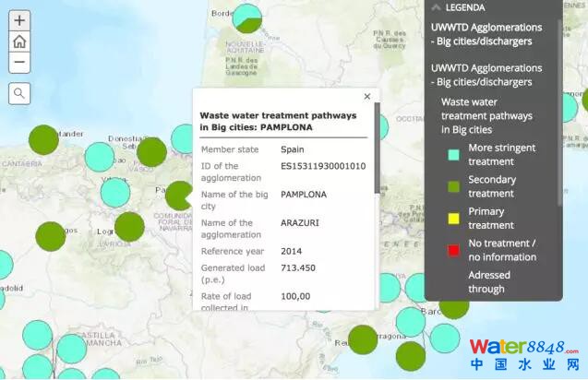Click the Bordeaux pie chart marker
Viewport: 588px width, 380px height.
click(x=247, y=18)
